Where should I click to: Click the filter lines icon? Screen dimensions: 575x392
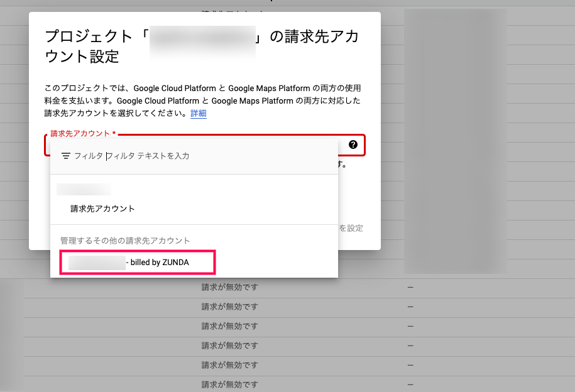pos(65,156)
